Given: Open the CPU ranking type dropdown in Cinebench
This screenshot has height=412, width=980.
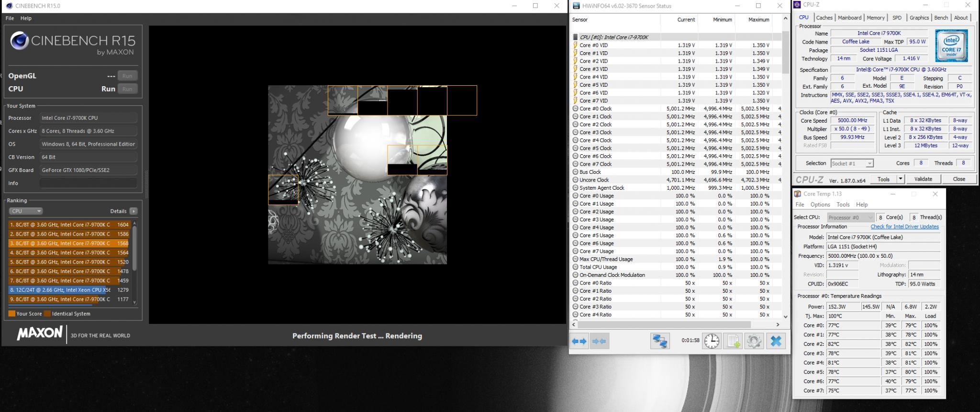Looking at the screenshot, I should point(26,211).
